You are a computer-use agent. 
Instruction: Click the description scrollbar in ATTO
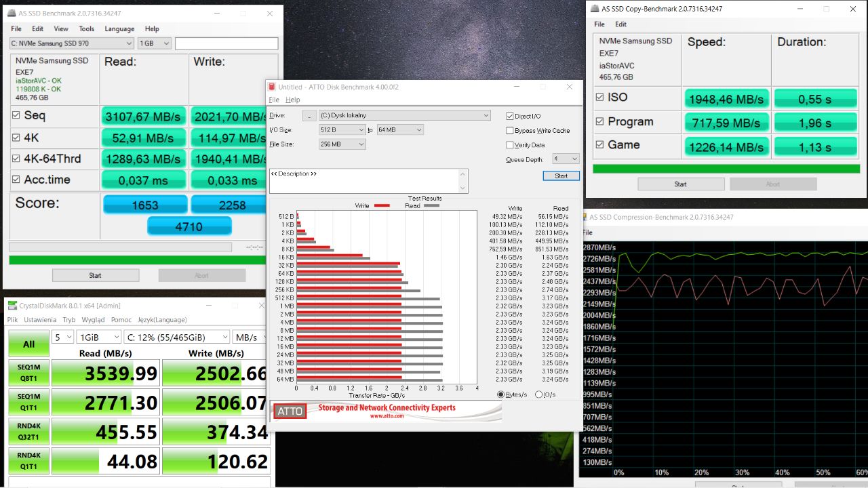(x=464, y=181)
